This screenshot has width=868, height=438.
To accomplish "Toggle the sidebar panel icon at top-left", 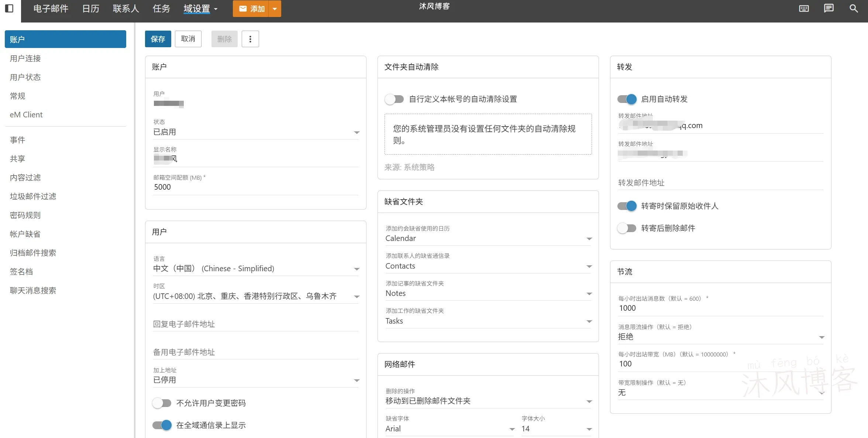I will click(x=10, y=8).
